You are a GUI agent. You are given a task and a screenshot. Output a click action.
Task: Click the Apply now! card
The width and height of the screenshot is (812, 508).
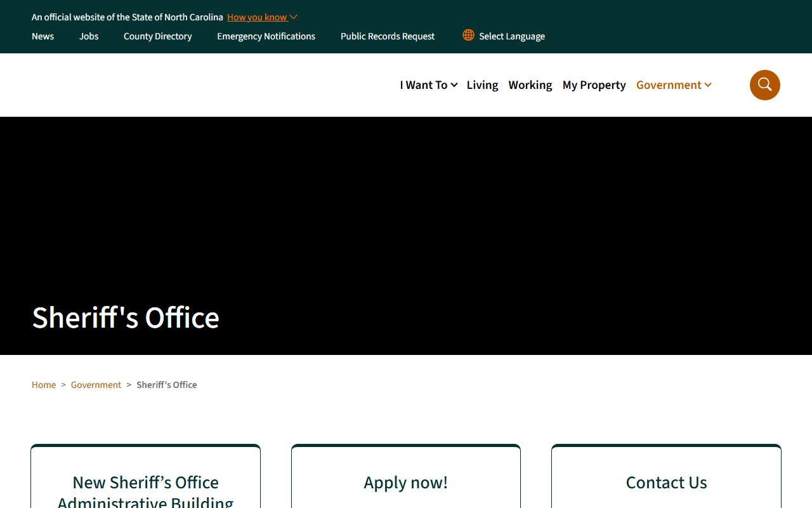pyautogui.click(x=405, y=483)
